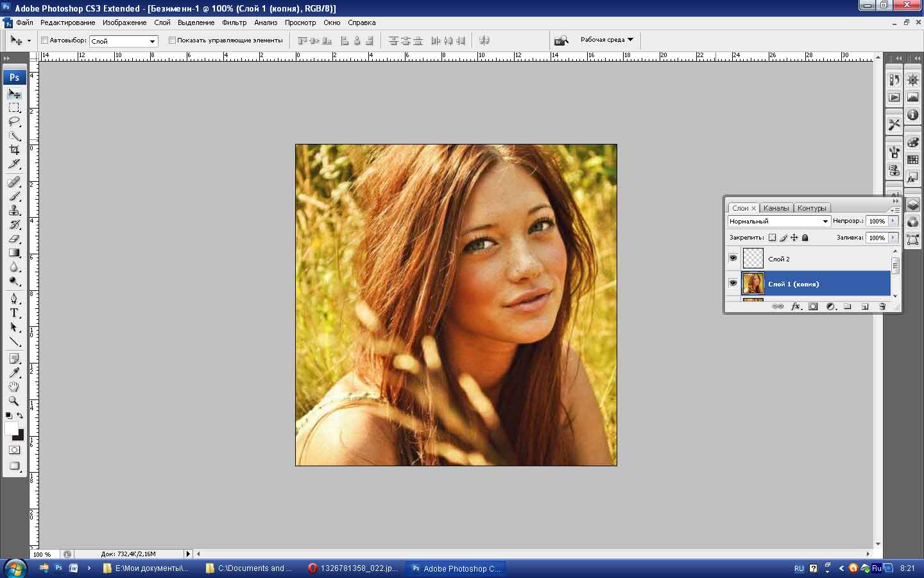Open the Автовыбор Слой dropdown list
Viewport: 924px width, 578px height.
pos(123,41)
